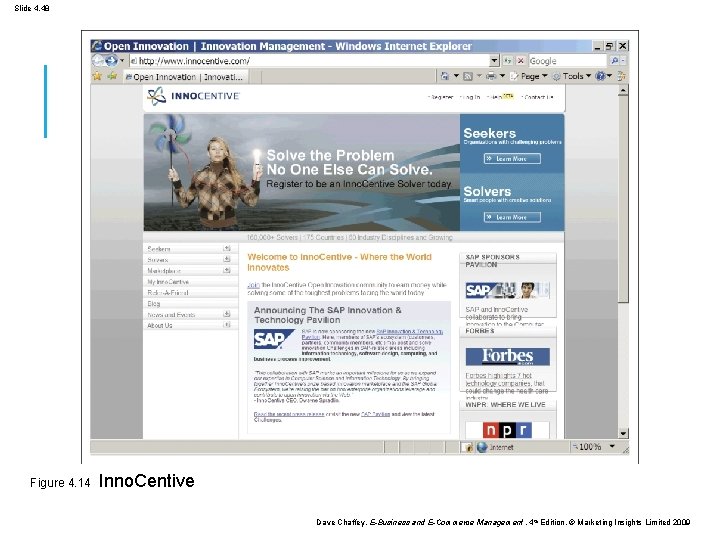Viewport: 720px width, 540px height.
Task: Click the Home toolbar icon
Action: coord(444,76)
